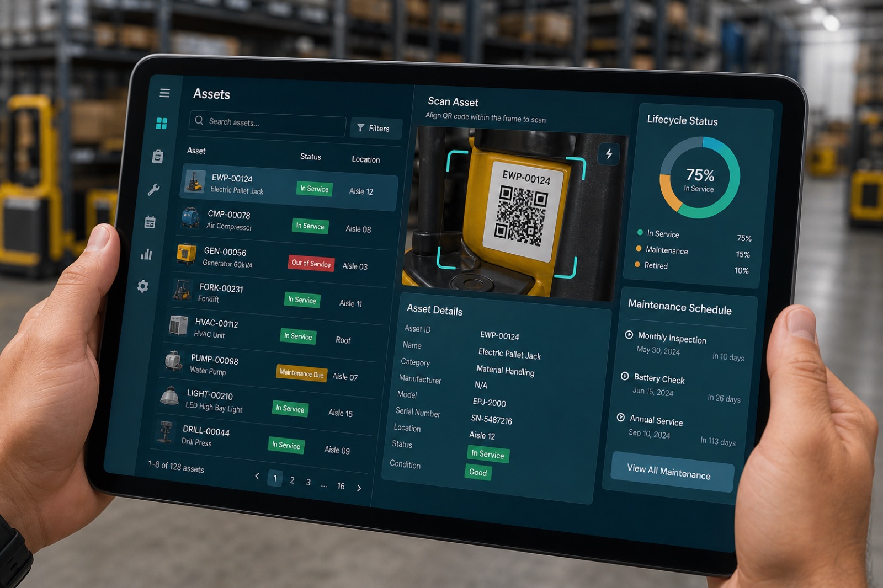
Task: Click the In Service badge in Asset Details
Action: tap(488, 454)
